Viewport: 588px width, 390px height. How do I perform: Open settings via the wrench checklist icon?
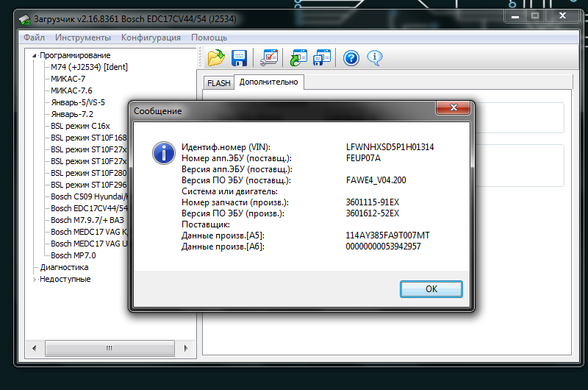270,57
